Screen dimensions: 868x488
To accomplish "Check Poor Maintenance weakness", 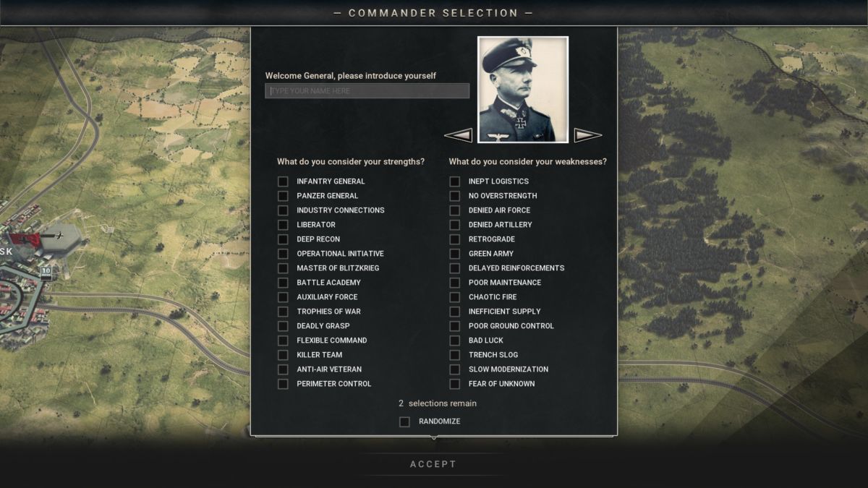I will point(455,283).
